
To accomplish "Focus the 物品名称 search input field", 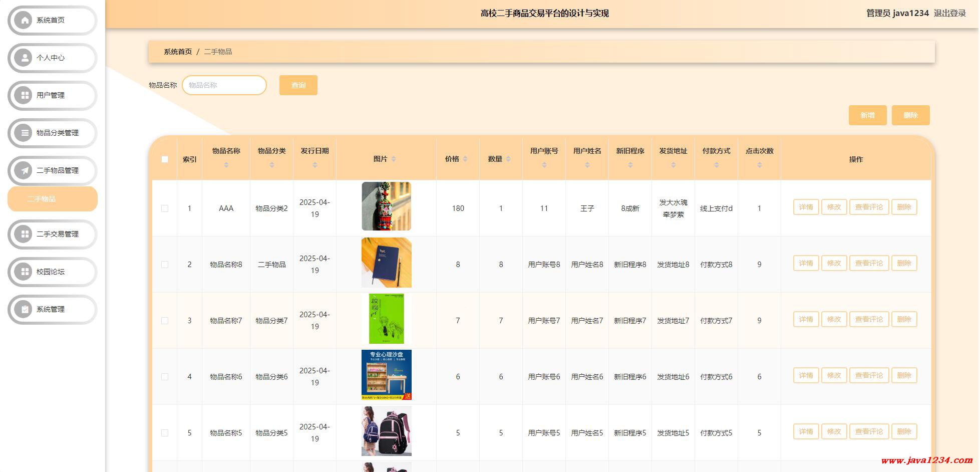I will tap(224, 85).
